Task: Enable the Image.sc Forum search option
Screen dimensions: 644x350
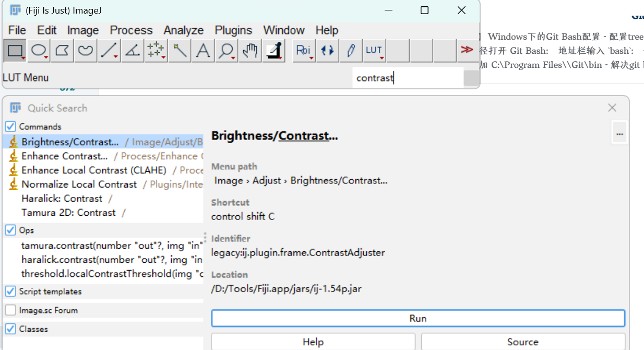Action: tap(10, 309)
